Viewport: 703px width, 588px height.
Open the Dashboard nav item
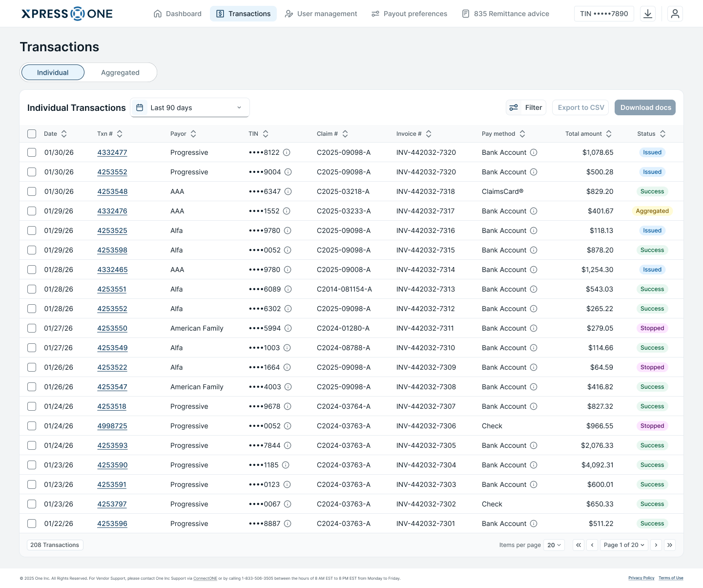click(x=177, y=14)
